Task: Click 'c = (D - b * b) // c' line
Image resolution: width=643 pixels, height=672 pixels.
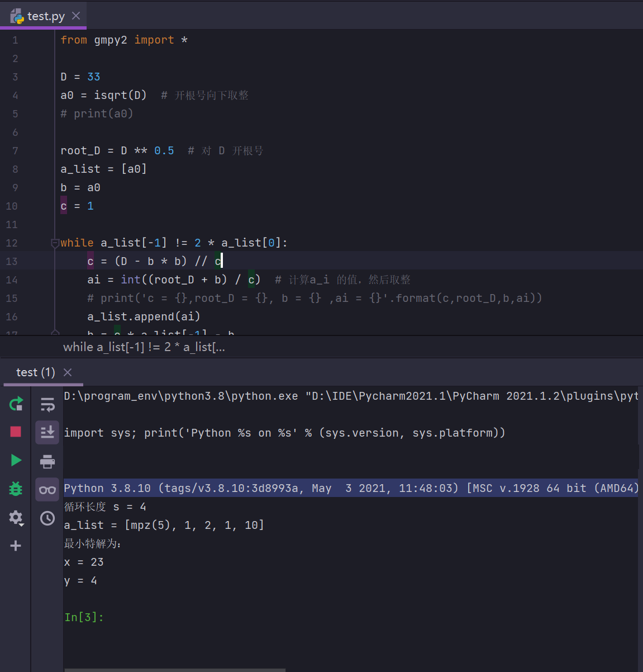Action: click(155, 261)
